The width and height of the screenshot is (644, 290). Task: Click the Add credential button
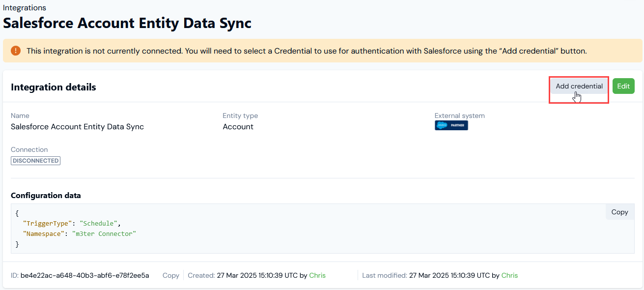click(579, 86)
